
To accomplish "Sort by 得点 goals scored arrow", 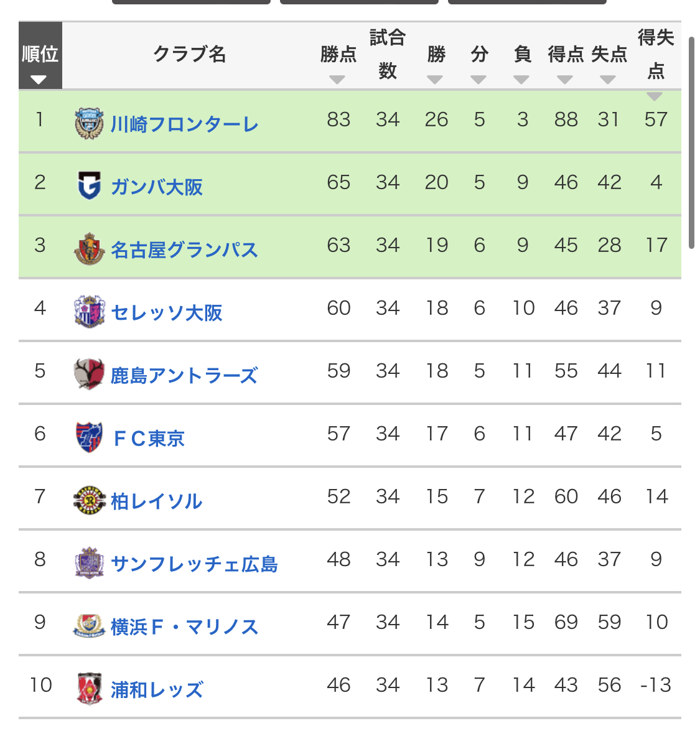I will coord(565,80).
